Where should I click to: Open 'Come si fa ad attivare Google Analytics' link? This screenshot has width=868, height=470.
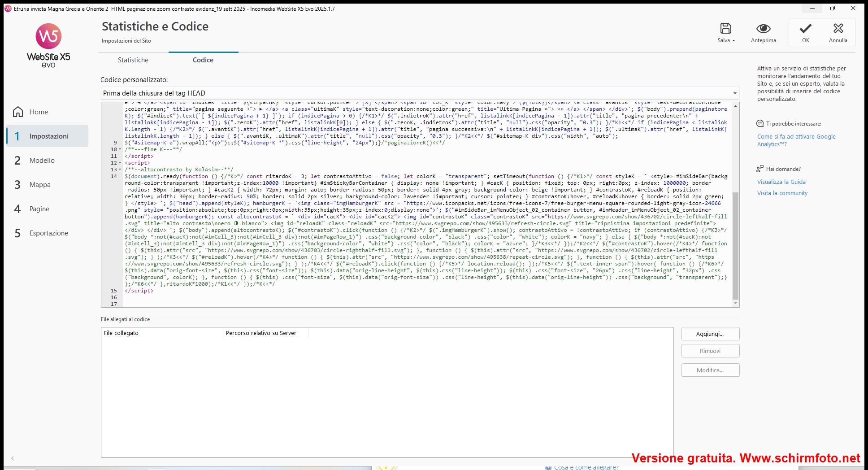[796, 140]
